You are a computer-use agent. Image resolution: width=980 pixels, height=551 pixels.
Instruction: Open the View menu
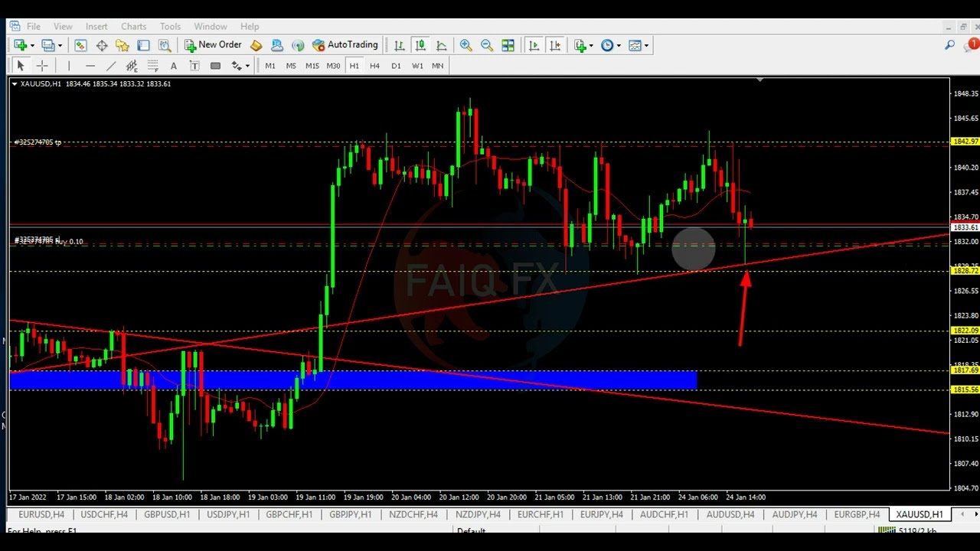[63, 26]
